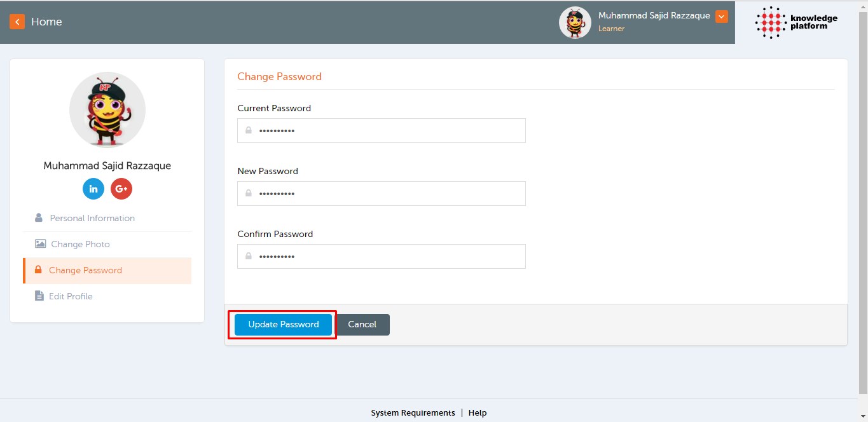This screenshot has height=422, width=868.
Task: Open the System Requirements footer link
Action: pos(413,412)
